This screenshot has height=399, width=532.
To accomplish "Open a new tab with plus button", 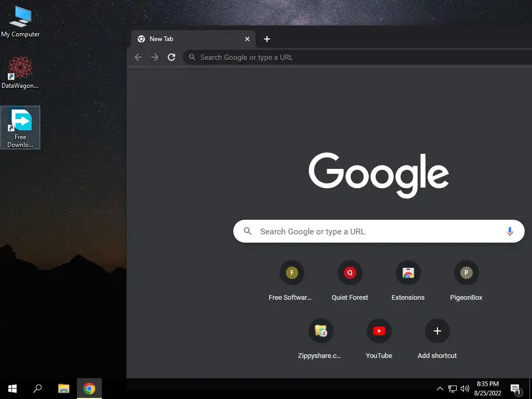I will point(267,39).
